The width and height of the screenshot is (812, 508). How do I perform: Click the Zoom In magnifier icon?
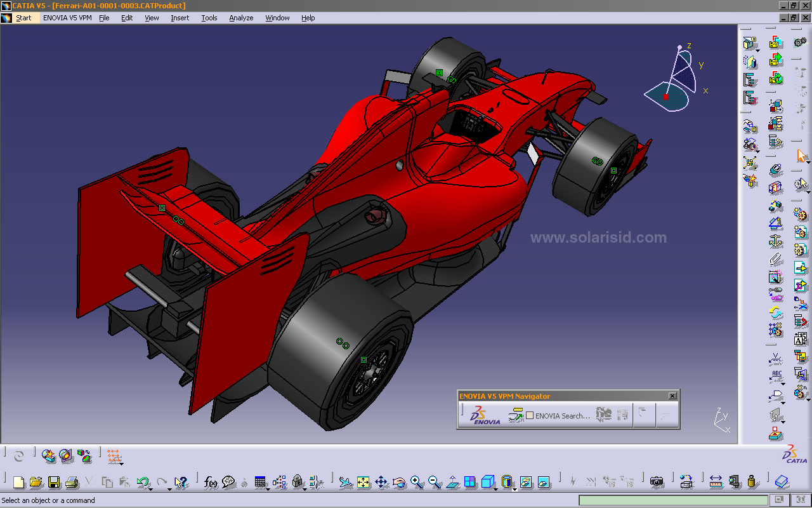pos(416,483)
